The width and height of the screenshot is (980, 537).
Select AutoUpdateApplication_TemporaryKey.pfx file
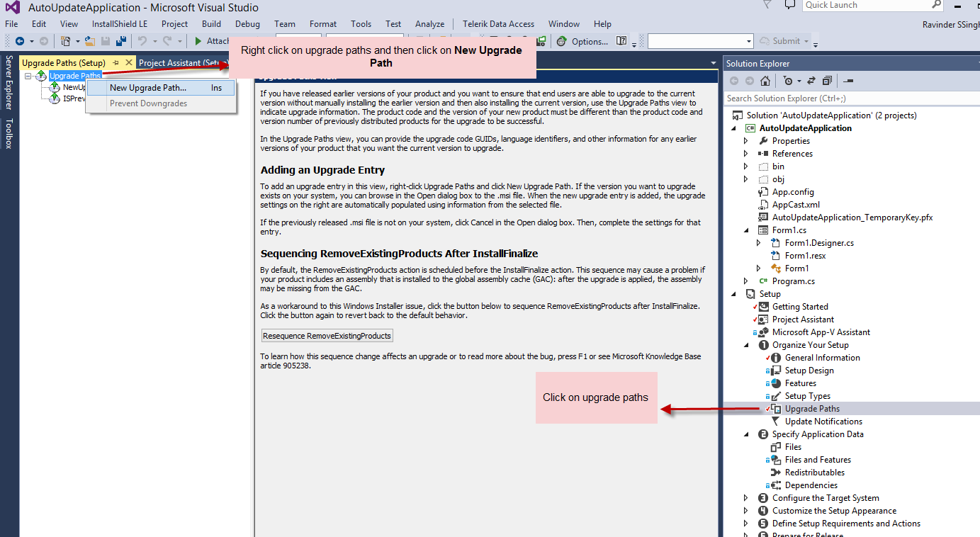point(851,217)
